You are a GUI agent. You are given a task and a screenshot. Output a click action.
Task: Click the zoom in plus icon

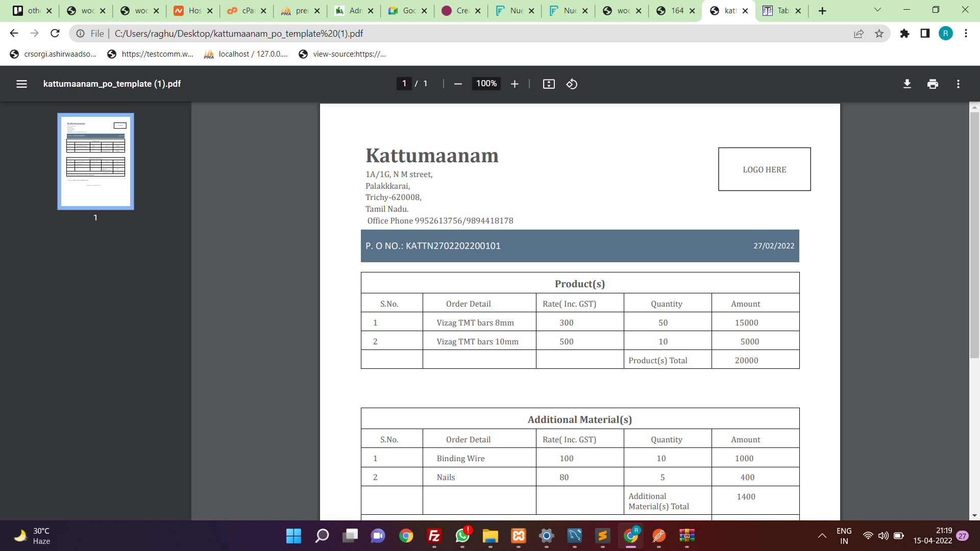point(514,84)
